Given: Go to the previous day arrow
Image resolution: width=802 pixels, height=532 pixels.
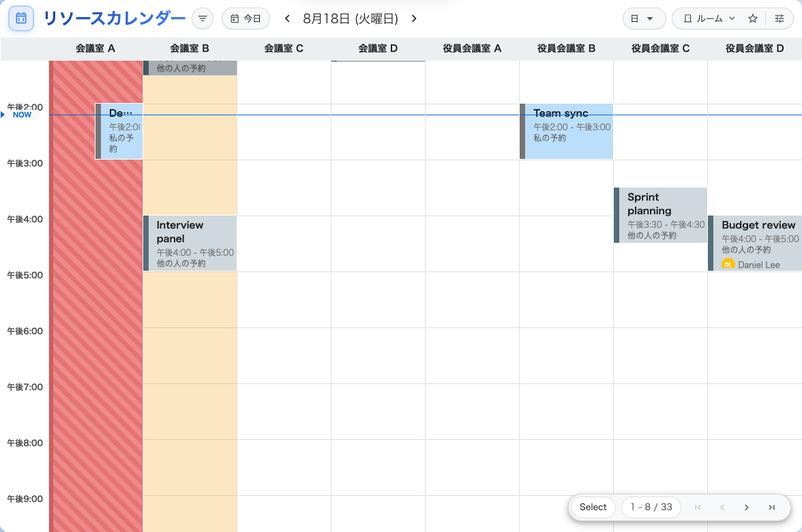Looking at the screenshot, I should pyautogui.click(x=288, y=18).
